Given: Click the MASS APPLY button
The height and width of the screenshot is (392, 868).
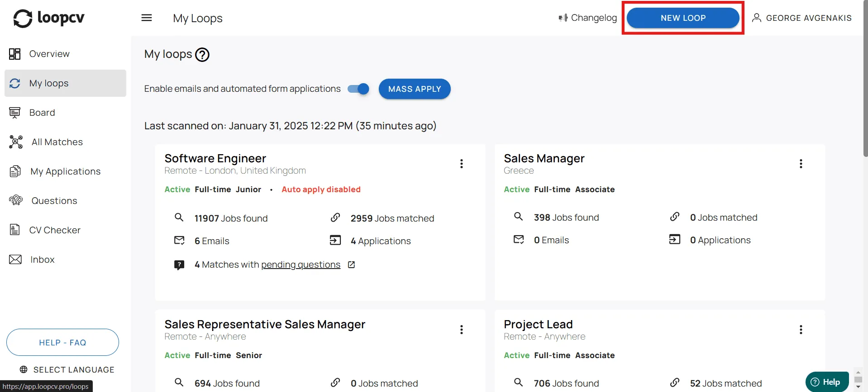Looking at the screenshot, I should 415,89.
